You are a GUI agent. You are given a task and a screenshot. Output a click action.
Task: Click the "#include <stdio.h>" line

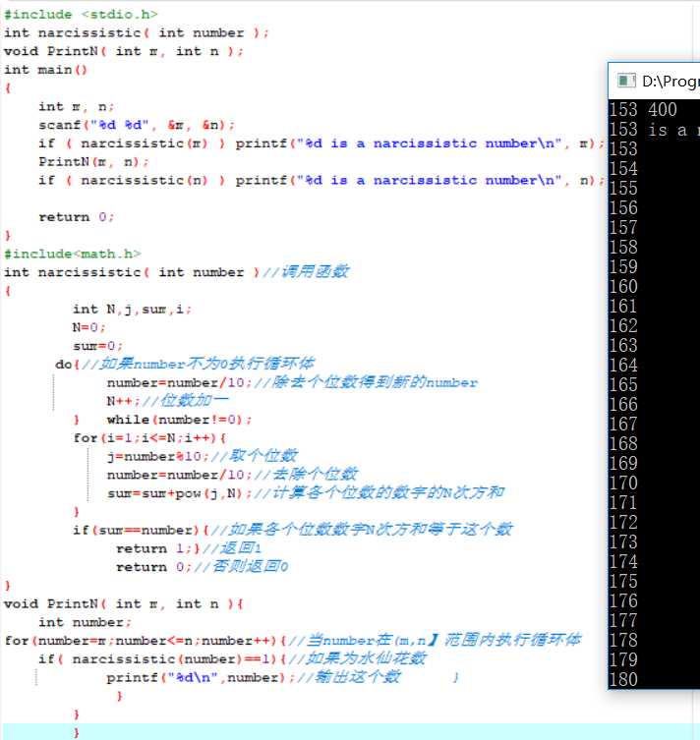(x=81, y=15)
